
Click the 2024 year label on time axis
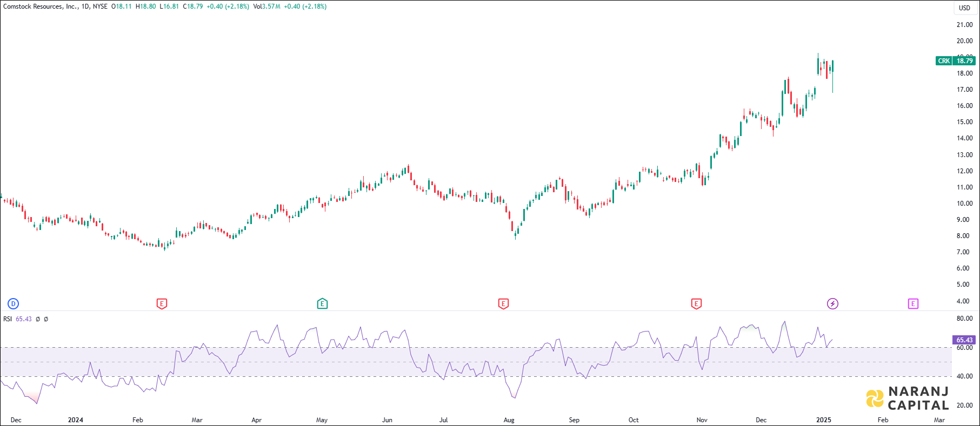click(x=76, y=420)
